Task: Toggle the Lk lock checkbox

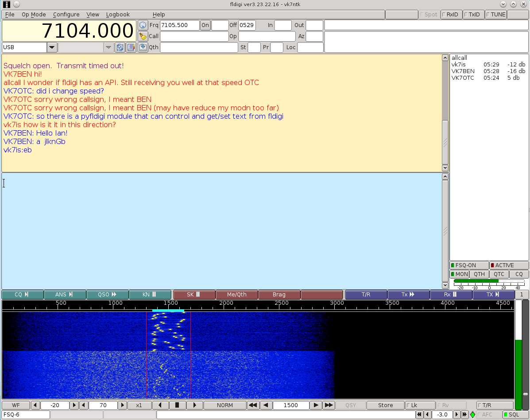Action: click(x=420, y=405)
